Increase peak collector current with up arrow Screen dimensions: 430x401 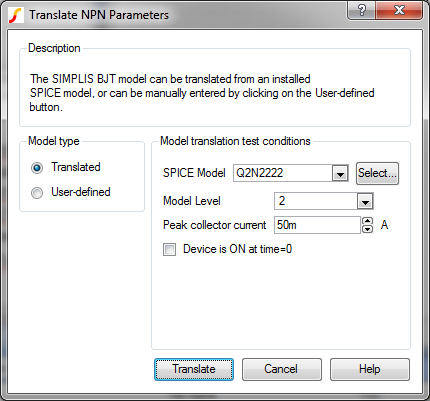click(367, 221)
